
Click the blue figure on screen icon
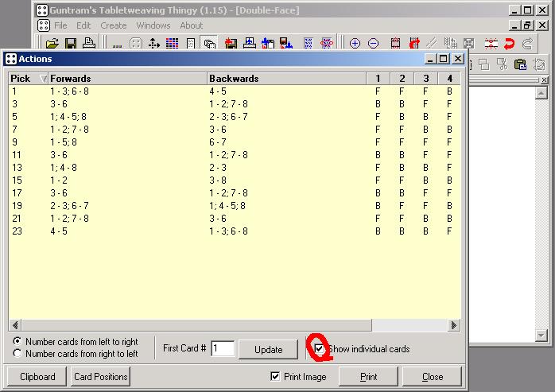[x=250, y=43]
